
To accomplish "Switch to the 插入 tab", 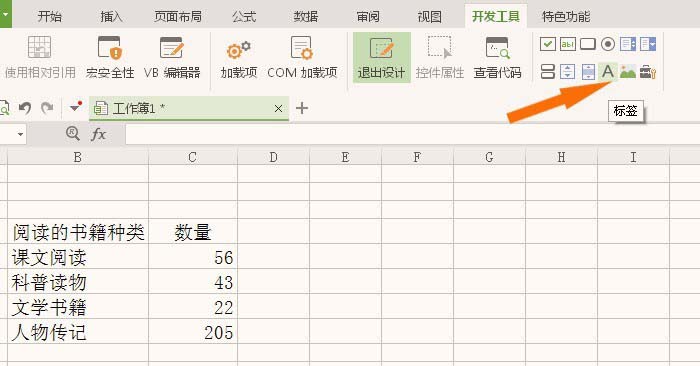I will tap(111, 17).
